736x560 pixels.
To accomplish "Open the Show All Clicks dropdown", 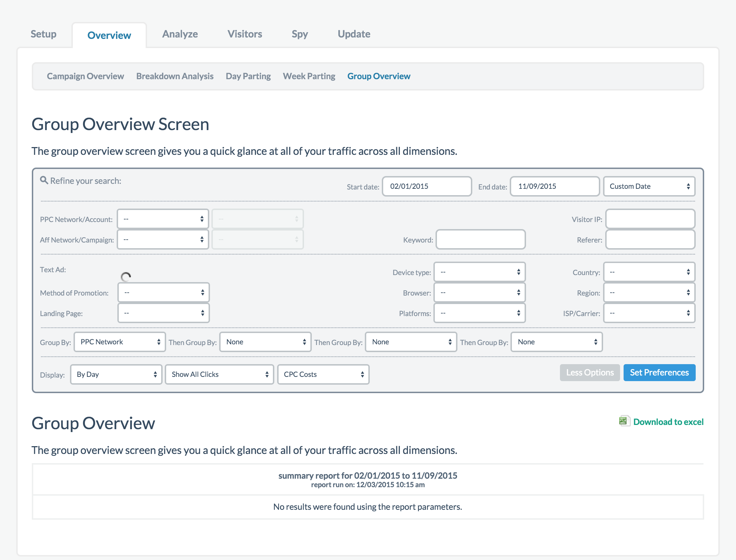I will (x=219, y=374).
